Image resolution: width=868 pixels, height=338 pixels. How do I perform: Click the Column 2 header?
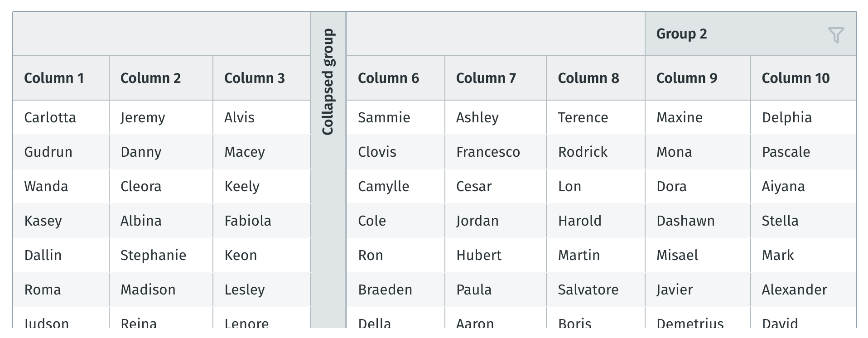[161, 78]
